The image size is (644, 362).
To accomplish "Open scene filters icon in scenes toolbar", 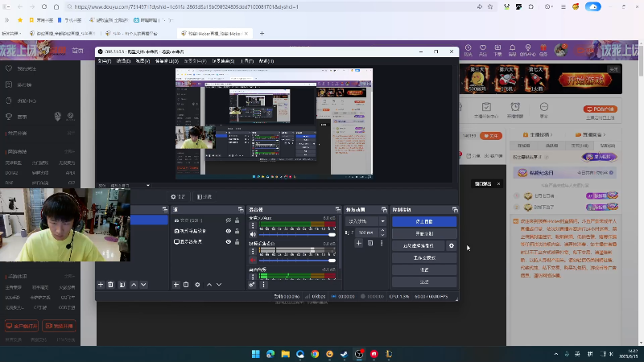I will pos(122,285).
